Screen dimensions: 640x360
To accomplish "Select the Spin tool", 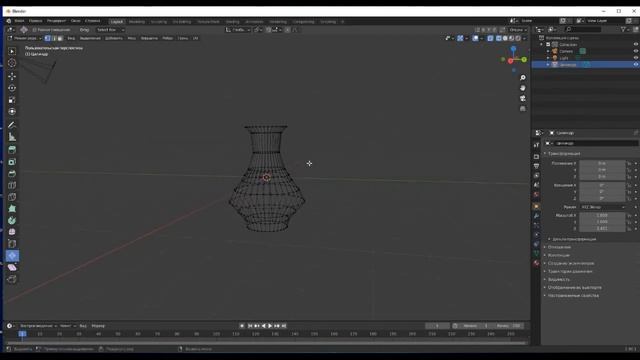I will pos(12,220).
